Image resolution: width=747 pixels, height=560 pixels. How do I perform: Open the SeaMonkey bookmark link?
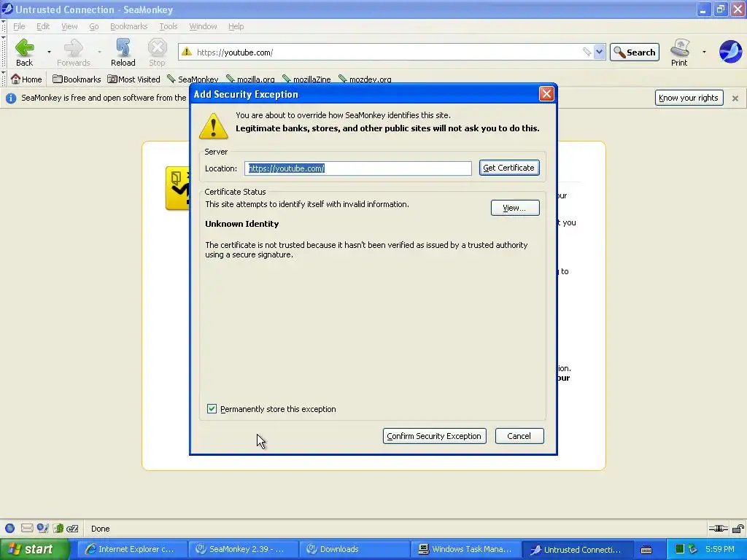tap(193, 79)
